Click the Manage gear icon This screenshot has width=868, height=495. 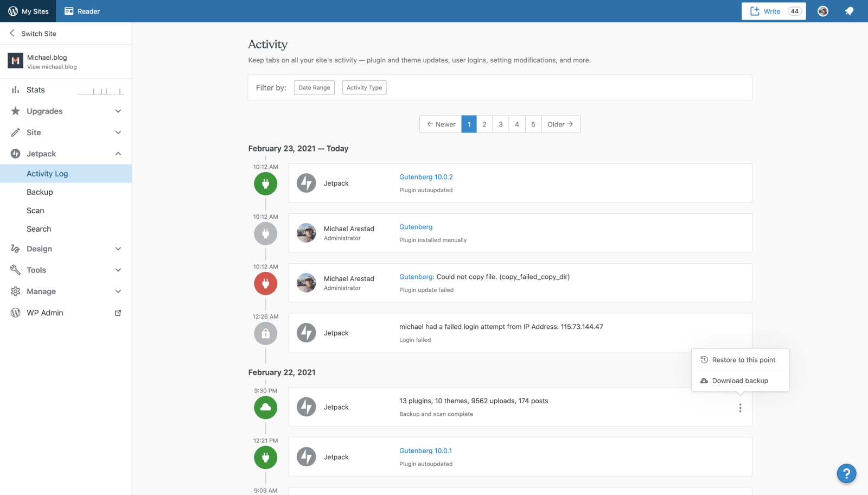pos(16,291)
